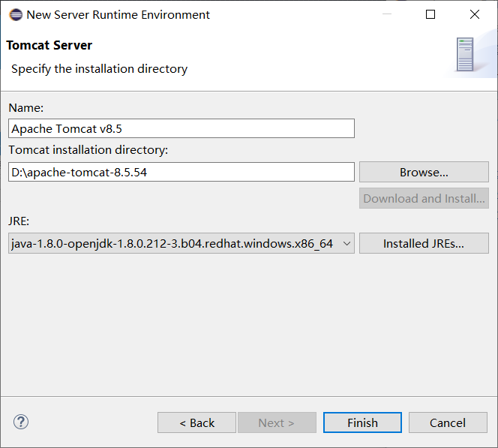The height and width of the screenshot is (448, 498).
Task: Open Installed JREs... preferences
Action: 424,243
